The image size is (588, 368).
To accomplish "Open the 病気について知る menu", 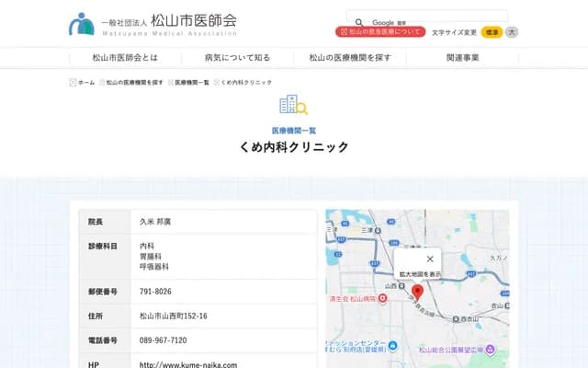I will pyautogui.click(x=237, y=57).
